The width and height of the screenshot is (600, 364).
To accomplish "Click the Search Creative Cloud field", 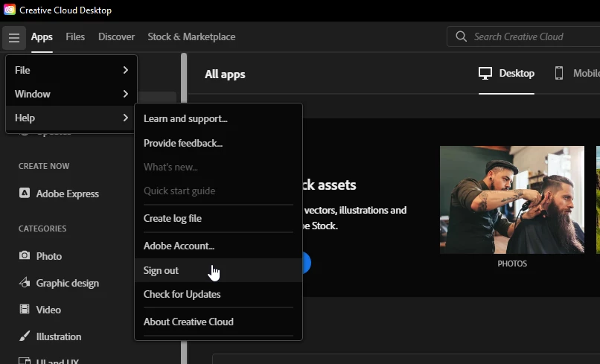I will click(523, 36).
